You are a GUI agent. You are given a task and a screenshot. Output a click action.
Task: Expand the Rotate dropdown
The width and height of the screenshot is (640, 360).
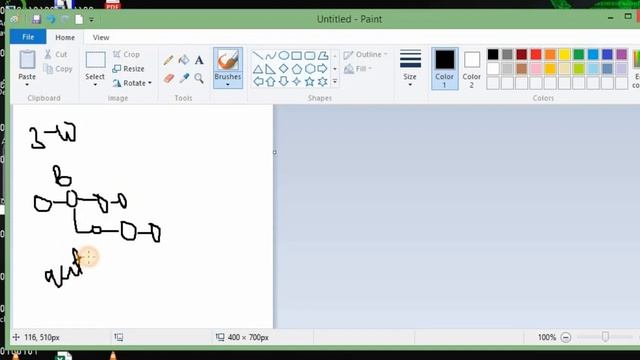(x=150, y=83)
